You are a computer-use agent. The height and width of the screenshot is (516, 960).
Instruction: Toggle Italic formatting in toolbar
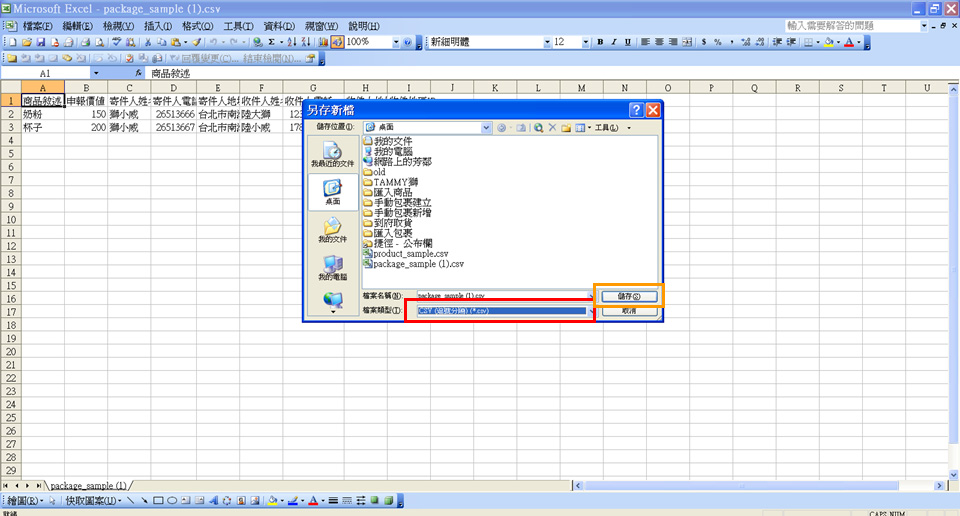click(x=613, y=42)
